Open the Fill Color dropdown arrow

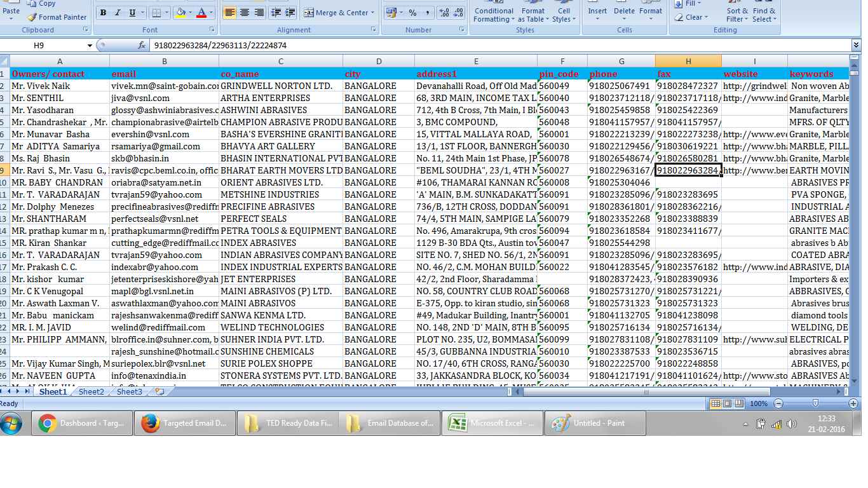click(189, 12)
